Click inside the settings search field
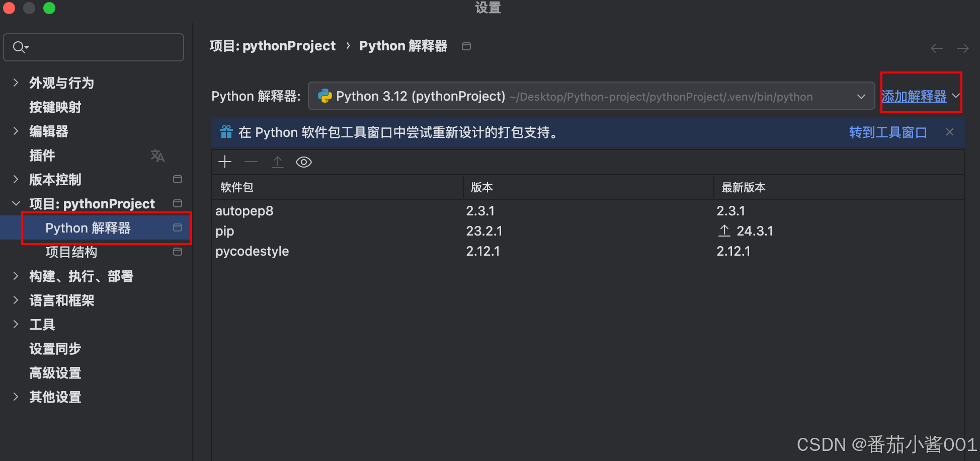Image resolution: width=980 pixels, height=461 pixels. pyautogui.click(x=101, y=47)
